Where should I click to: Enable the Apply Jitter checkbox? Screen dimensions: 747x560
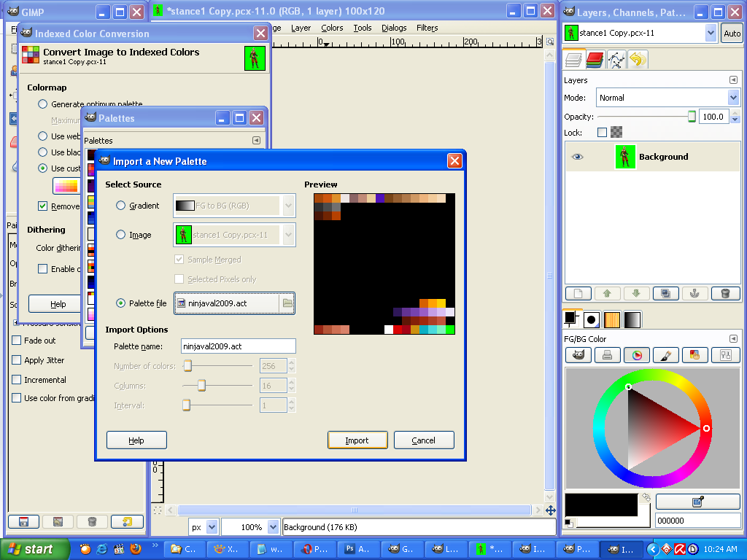pyautogui.click(x=17, y=360)
